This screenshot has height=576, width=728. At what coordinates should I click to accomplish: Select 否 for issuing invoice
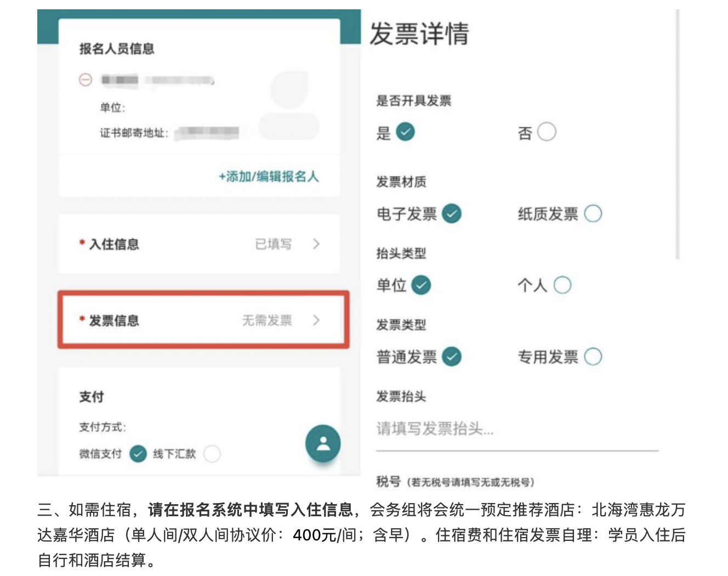click(x=547, y=132)
